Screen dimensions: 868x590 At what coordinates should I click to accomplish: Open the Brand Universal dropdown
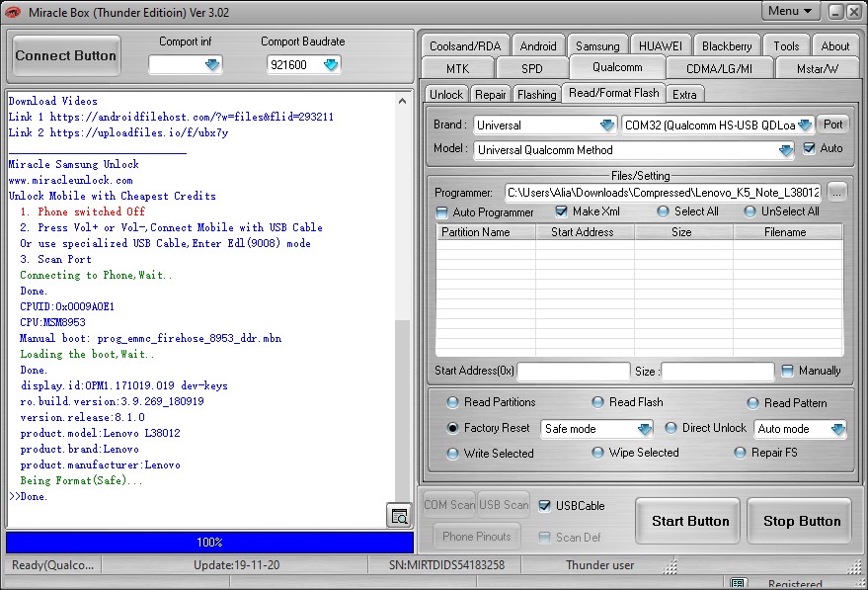pyautogui.click(x=607, y=126)
